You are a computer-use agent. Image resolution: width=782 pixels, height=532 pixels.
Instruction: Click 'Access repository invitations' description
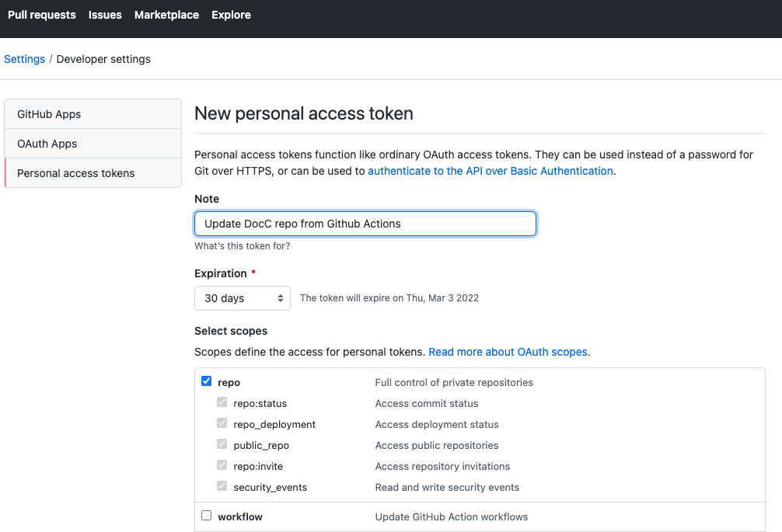click(x=442, y=466)
